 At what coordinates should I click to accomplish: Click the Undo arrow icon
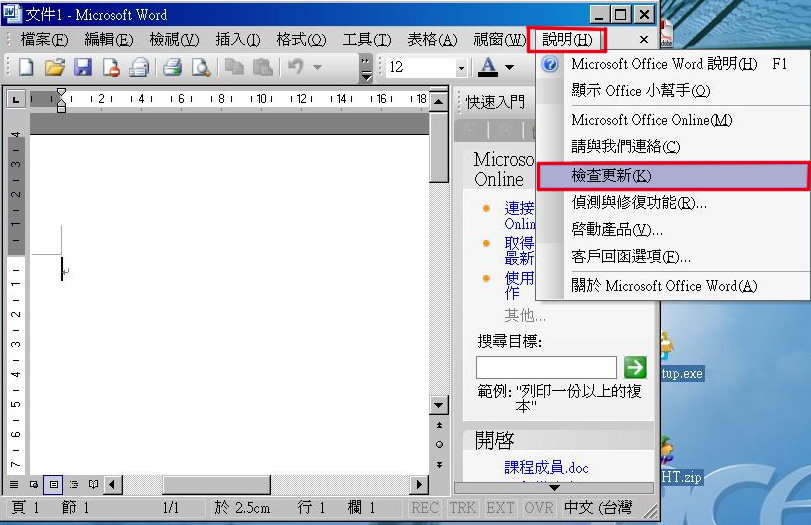[296, 67]
